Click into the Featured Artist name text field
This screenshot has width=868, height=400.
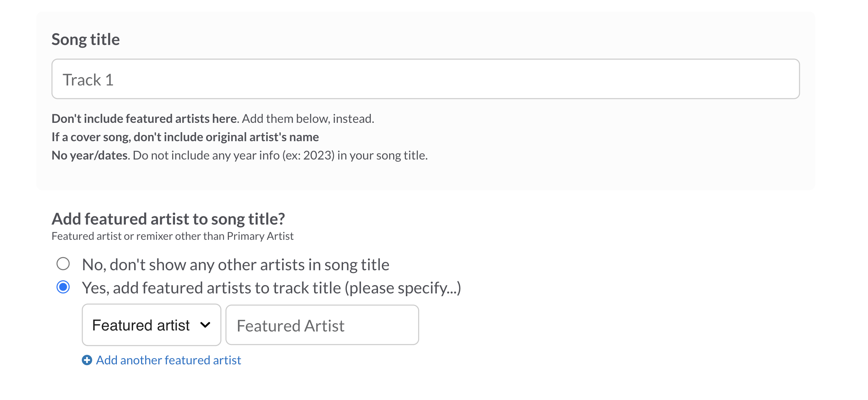pyautogui.click(x=322, y=325)
